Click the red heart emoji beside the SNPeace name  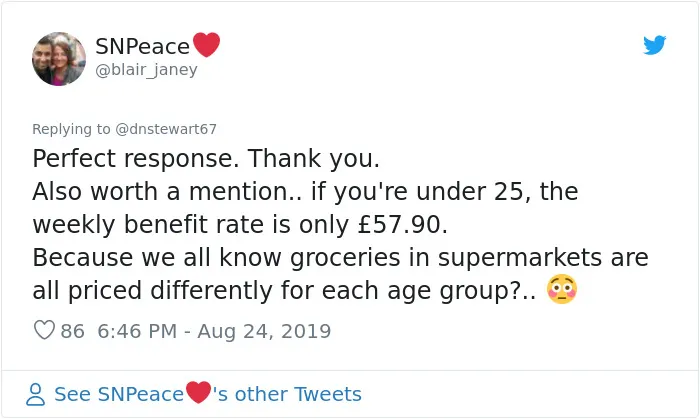pyautogui.click(x=206, y=45)
